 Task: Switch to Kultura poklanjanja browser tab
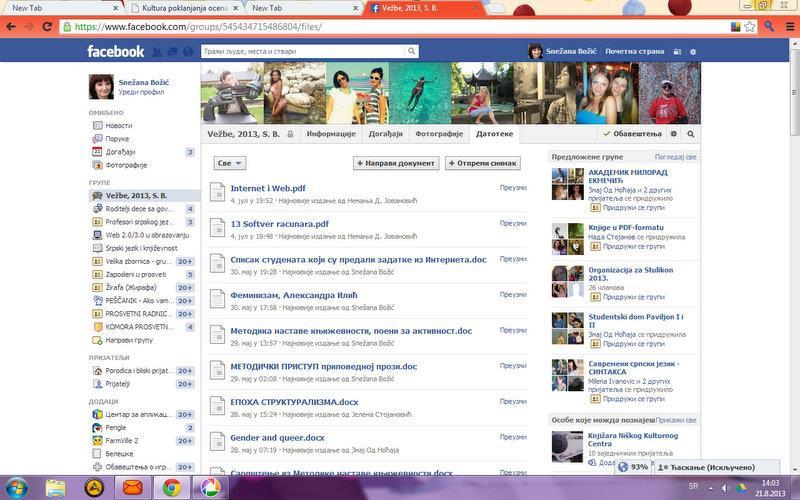(185, 8)
